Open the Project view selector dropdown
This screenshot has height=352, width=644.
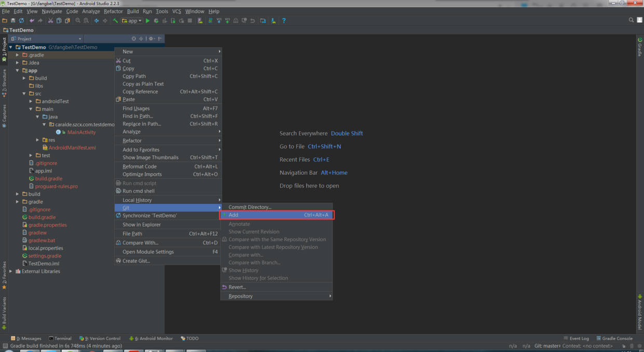(x=79, y=39)
